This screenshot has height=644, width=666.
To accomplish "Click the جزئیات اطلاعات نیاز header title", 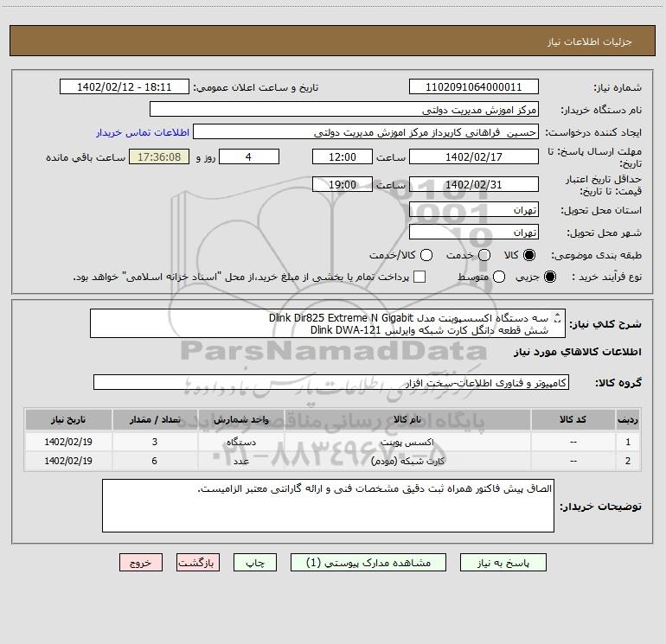I will (x=590, y=41).
